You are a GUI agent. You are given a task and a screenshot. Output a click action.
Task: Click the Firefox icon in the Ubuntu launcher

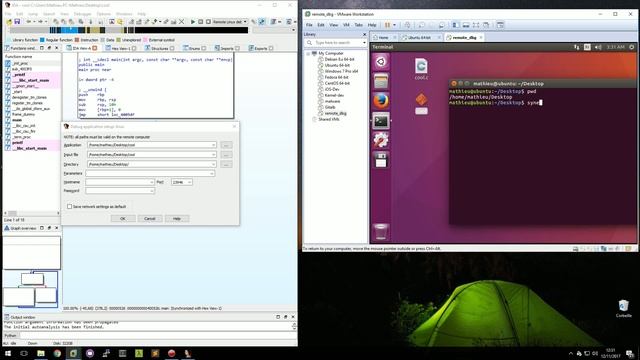click(381, 101)
